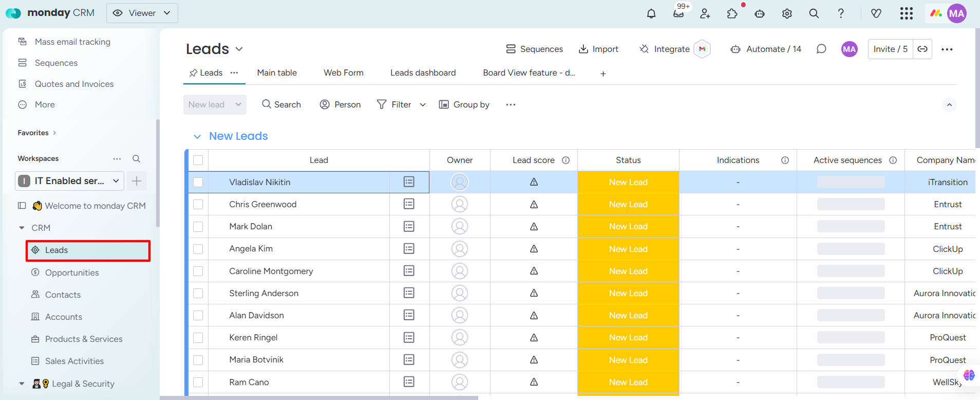Screen dimensions: 980x400
Task: Open the New lead dropdown arrow
Action: pyautogui.click(x=238, y=104)
